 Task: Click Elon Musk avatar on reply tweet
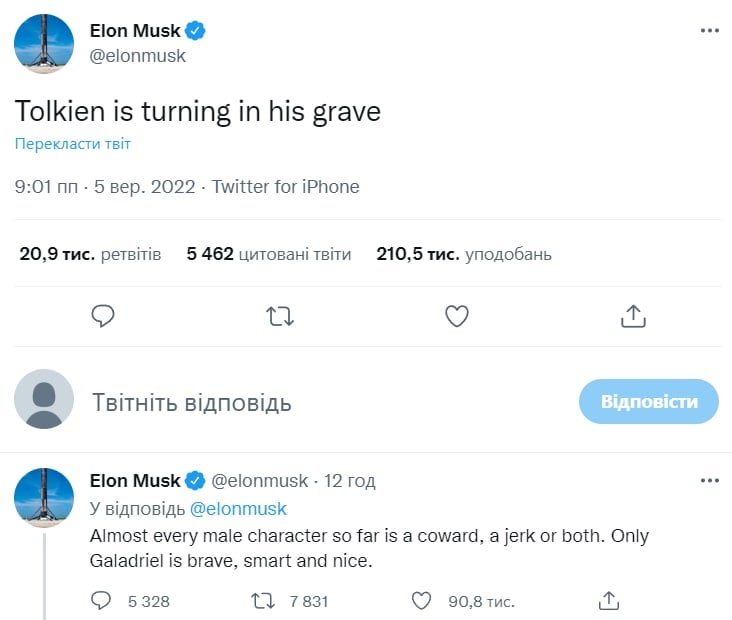point(44,497)
